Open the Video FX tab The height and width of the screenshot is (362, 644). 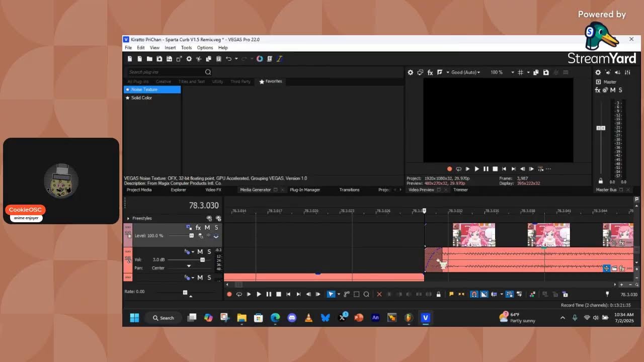tap(213, 190)
